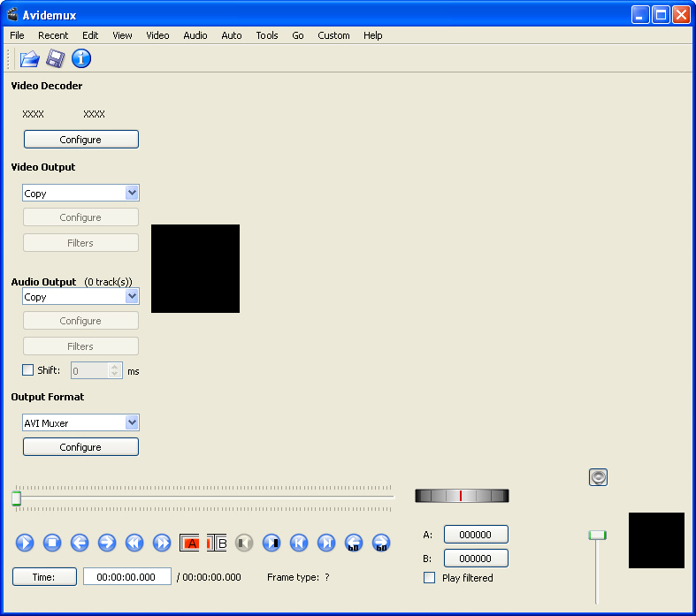Click the toolbar drag handle grip
696x616 pixels.
point(9,59)
